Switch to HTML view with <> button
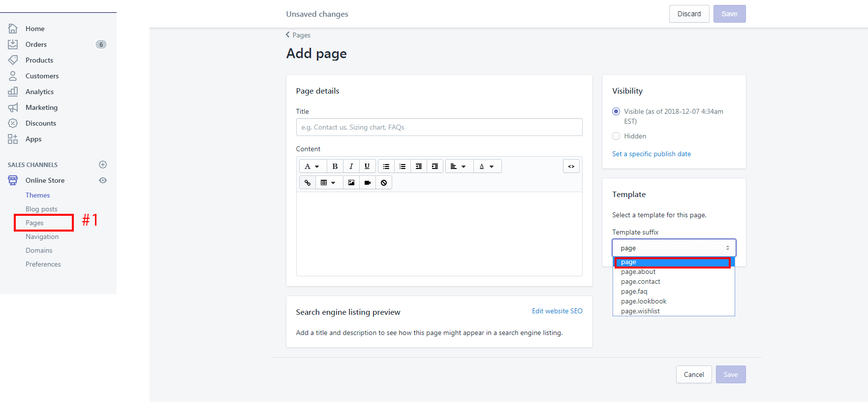868x402 pixels. click(571, 167)
